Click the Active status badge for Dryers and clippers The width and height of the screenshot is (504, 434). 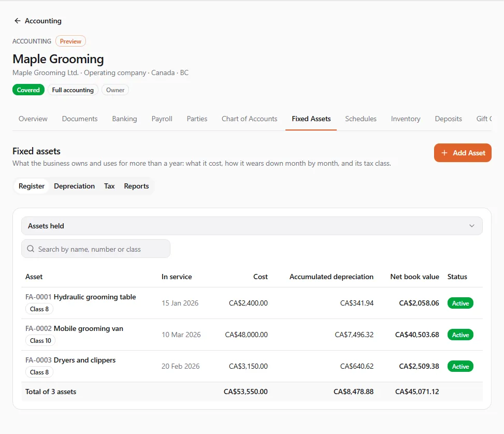(460, 367)
